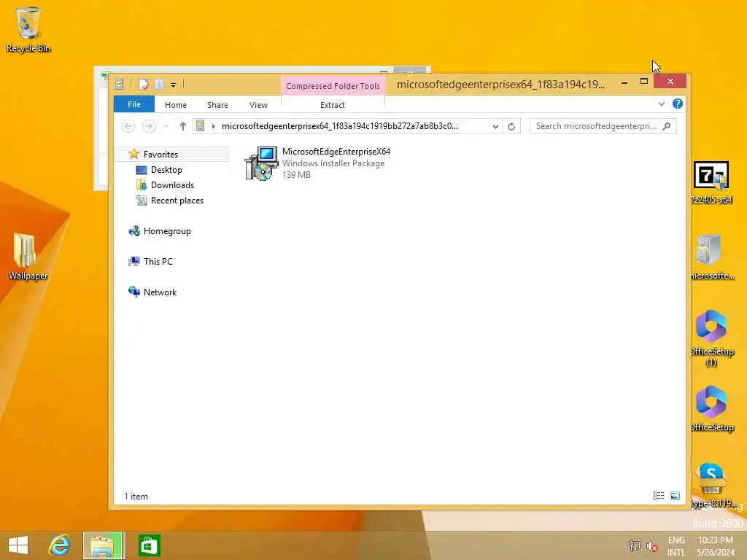The width and height of the screenshot is (747, 560).
Task: Minimize the Explorer window
Action: [624, 82]
